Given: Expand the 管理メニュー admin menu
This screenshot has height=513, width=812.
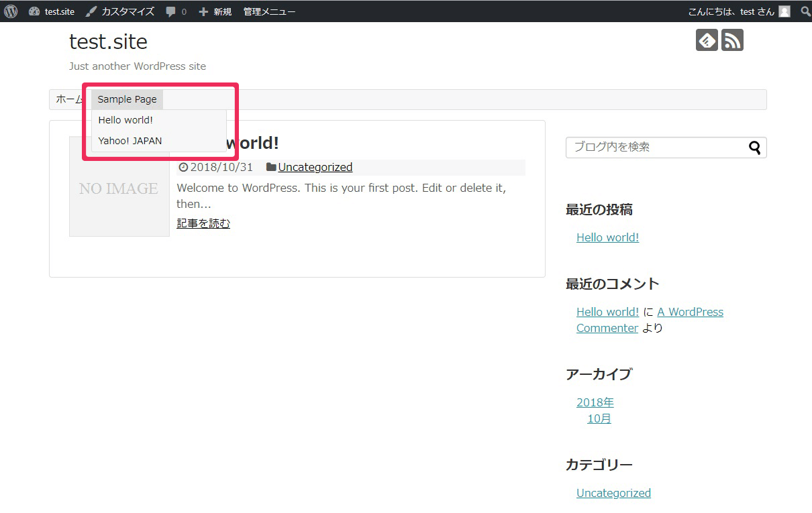Looking at the screenshot, I should [x=269, y=11].
